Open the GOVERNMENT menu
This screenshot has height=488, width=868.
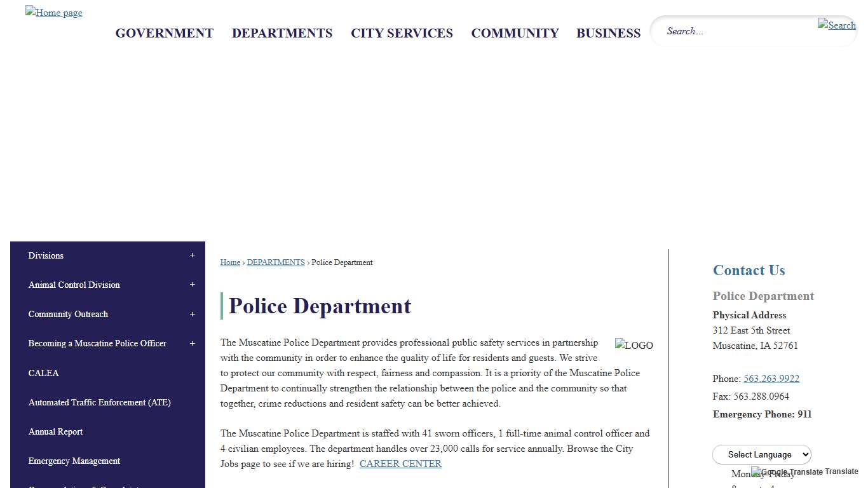pyautogui.click(x=164, y=33)
